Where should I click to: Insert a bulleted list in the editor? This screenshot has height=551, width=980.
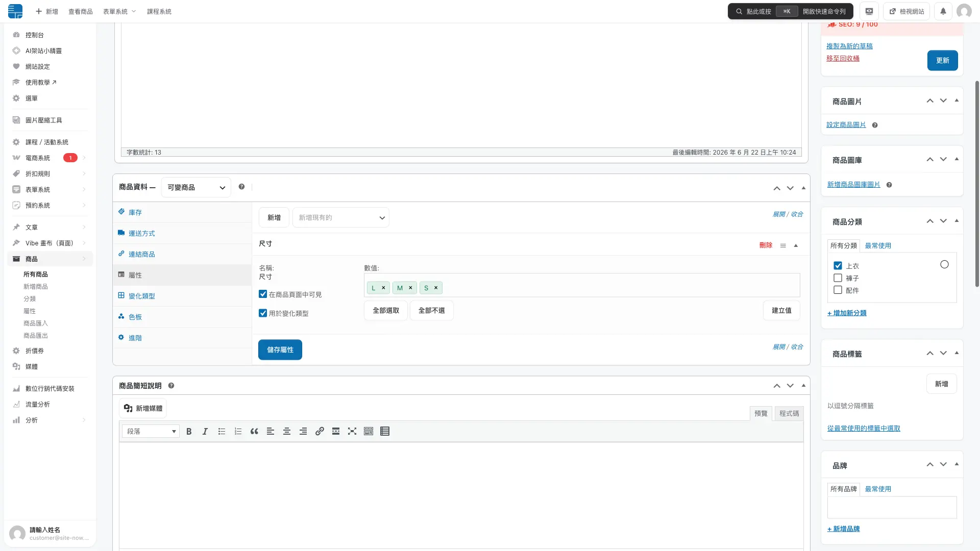222,432
